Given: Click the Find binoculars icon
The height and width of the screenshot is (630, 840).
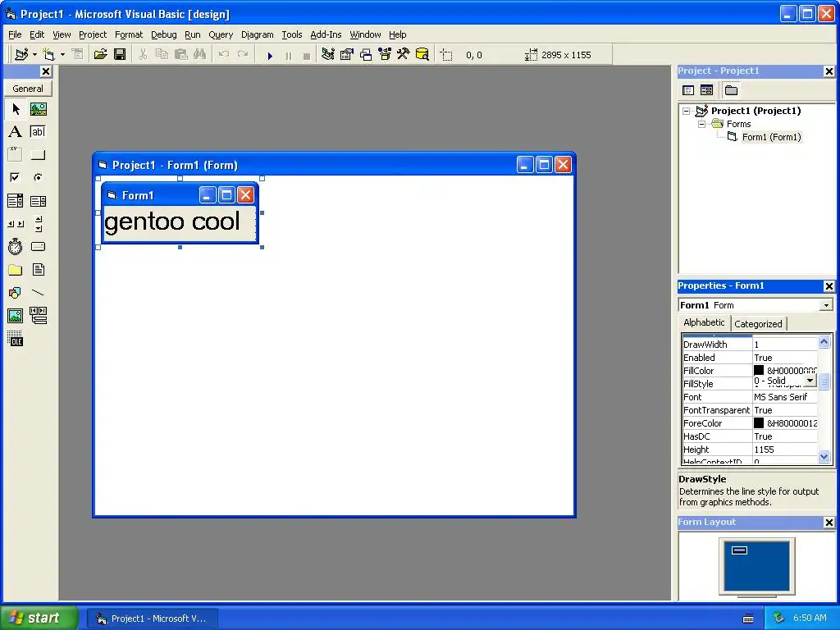Looking at the screenshot, I should pyautogui.click(x=200, y=55).
